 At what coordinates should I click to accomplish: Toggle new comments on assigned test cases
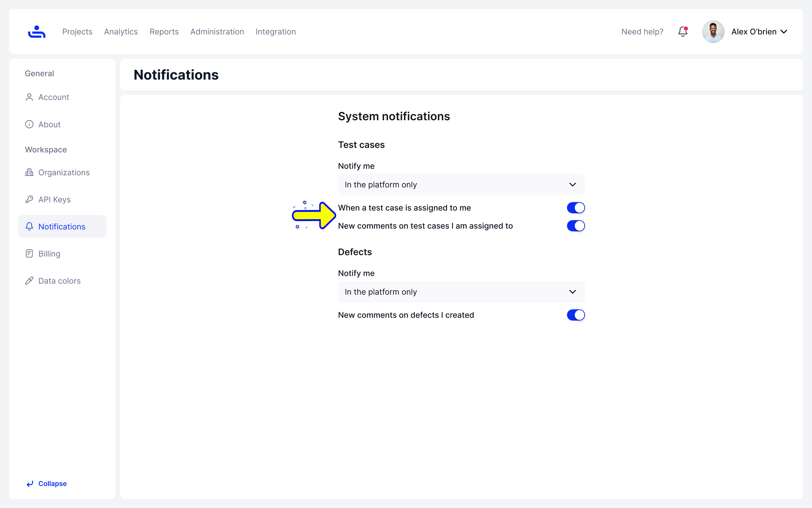576,226
